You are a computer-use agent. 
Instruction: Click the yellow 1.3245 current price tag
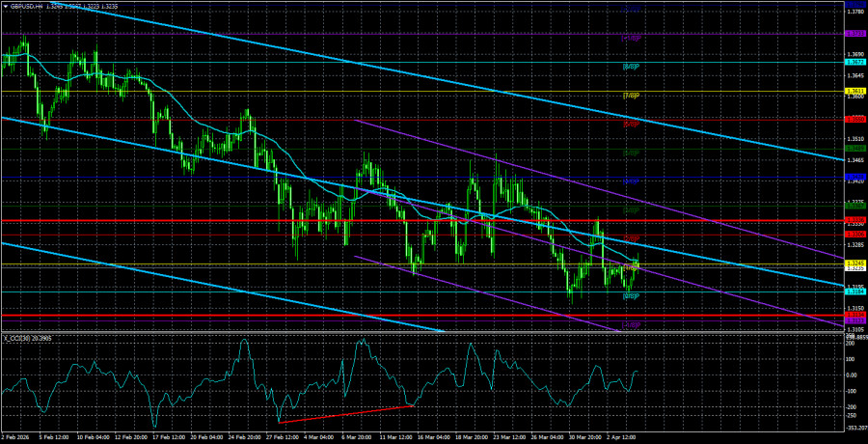click(854, 262)
